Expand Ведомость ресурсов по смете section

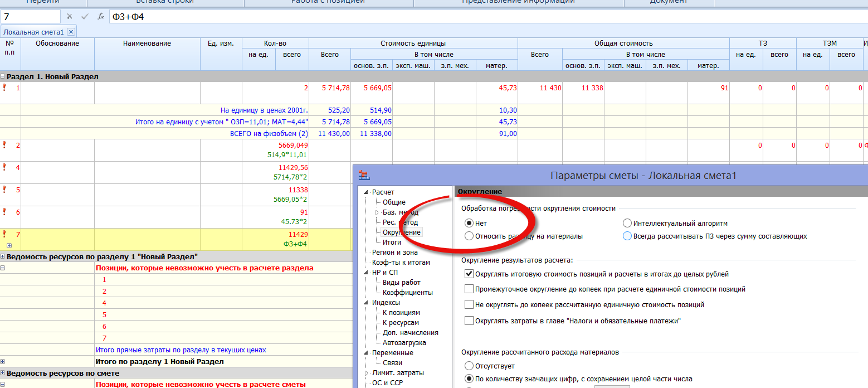3,374
